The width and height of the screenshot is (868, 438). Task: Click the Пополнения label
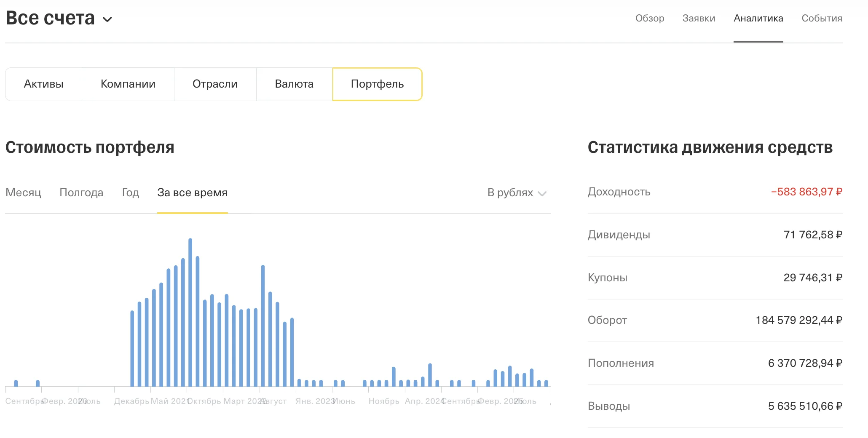[x=621, y=363]
